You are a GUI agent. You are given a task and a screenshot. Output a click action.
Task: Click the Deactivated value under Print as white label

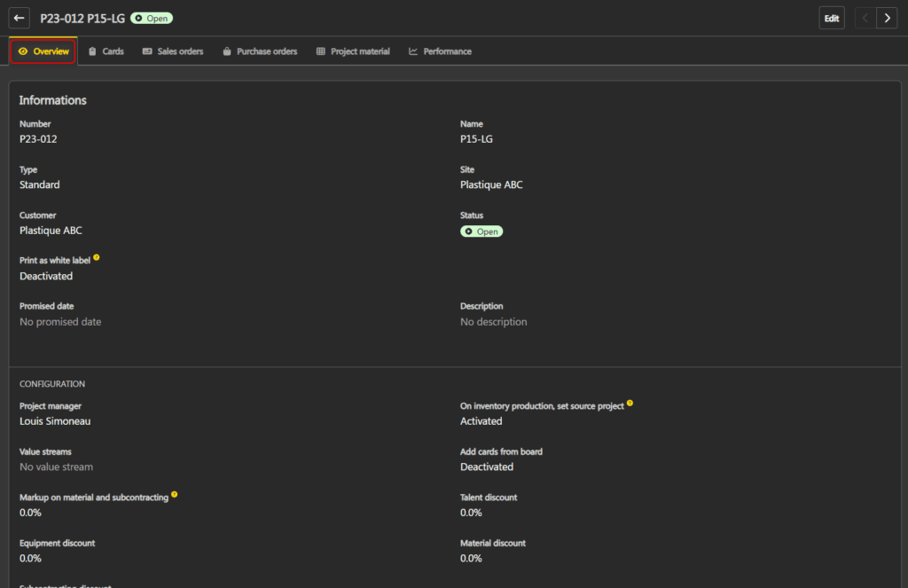tap(46, 277)
